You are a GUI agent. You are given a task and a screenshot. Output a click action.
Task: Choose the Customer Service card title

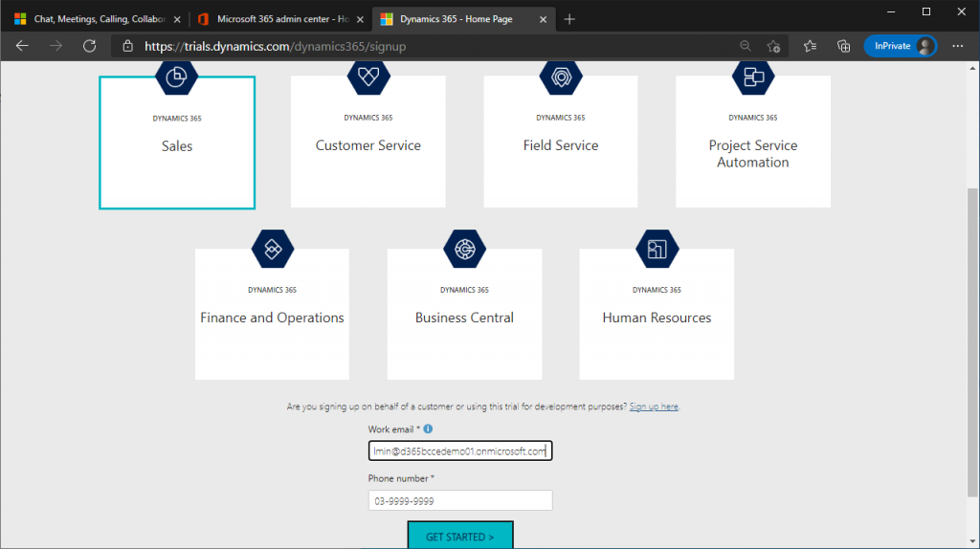tap(368, 145)
